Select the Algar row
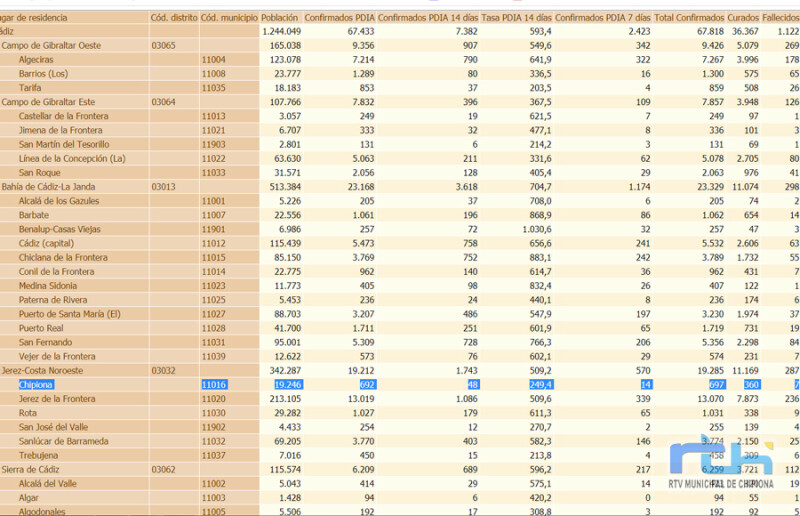Screen dimensions: 800x516 pos(400,498)
